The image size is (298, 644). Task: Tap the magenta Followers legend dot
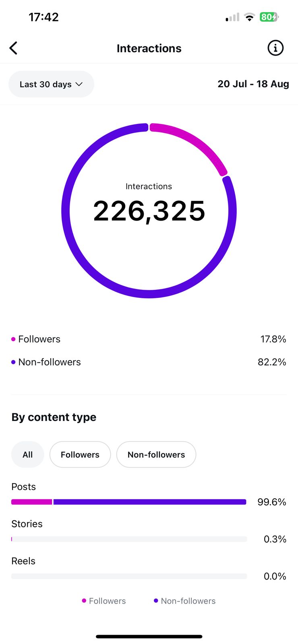pos(13,339)
